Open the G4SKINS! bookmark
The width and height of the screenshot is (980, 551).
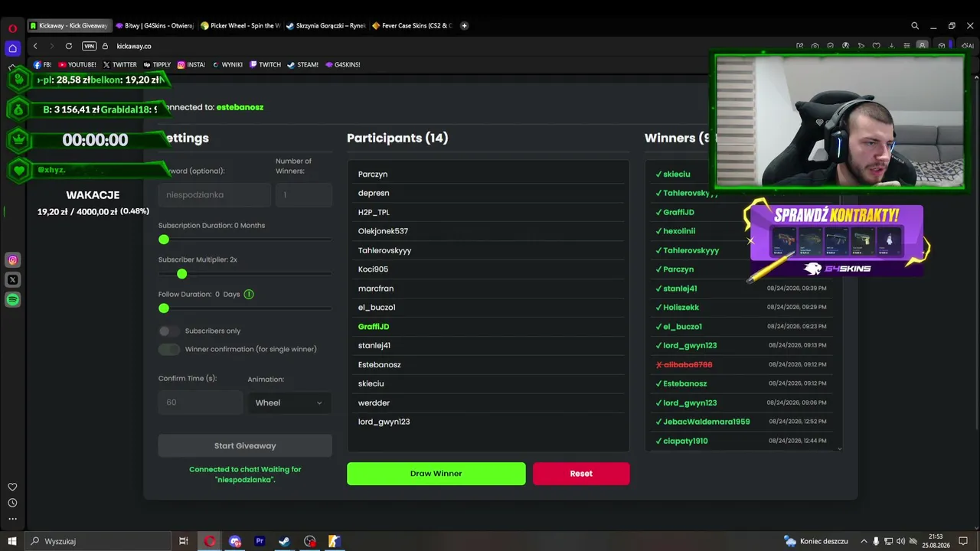tap(342, 64)
